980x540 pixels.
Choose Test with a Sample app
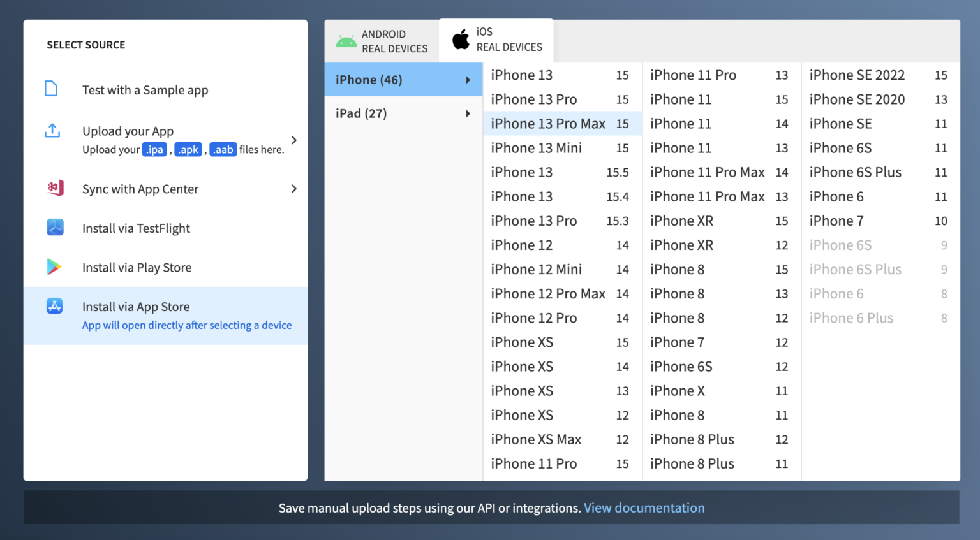[x=145, y=89]
